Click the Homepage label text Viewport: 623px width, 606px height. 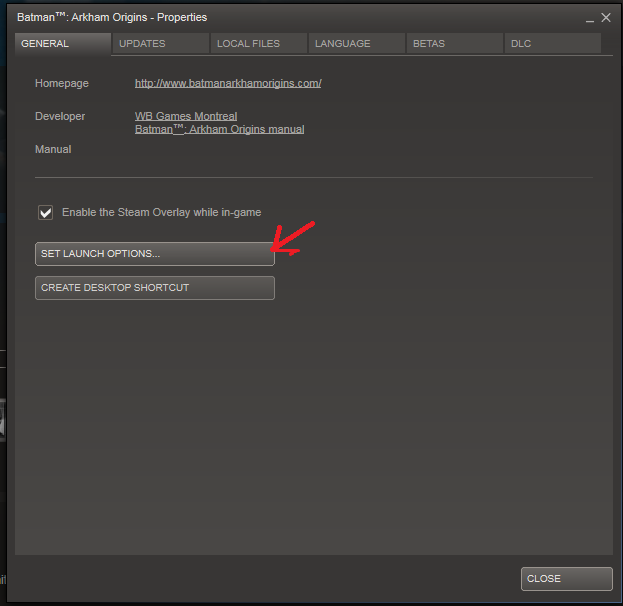coord(62,83)
